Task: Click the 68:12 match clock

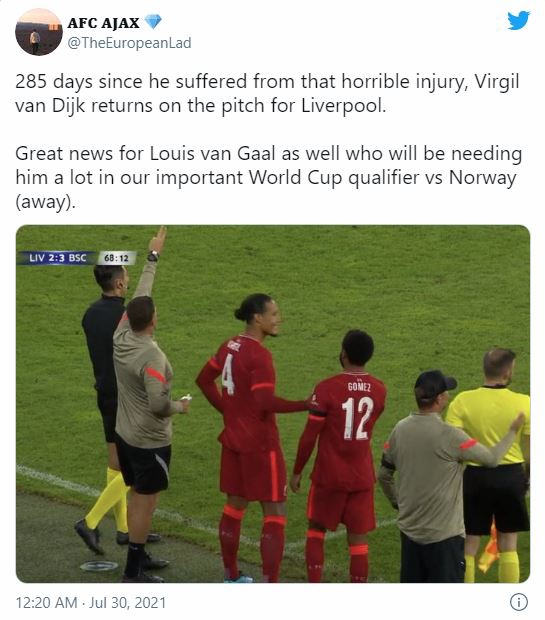Action: click(116, 258)
